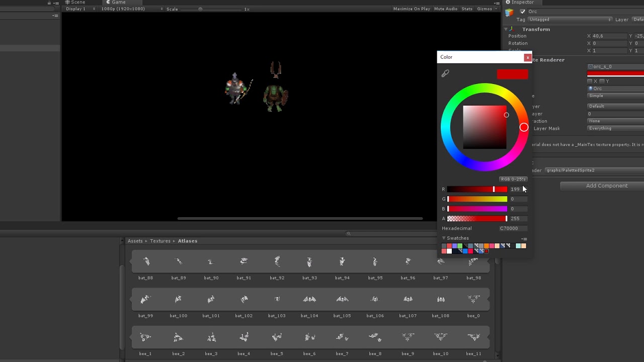This screenshot has height=362, width=644.
Task: Open the Mask Interaction dropdown showing None
Action: 616,121
